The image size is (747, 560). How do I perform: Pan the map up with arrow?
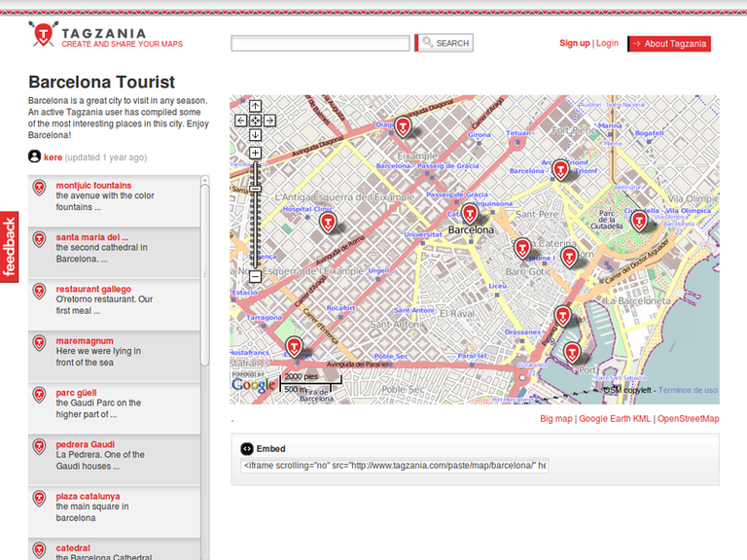(255, 106)
